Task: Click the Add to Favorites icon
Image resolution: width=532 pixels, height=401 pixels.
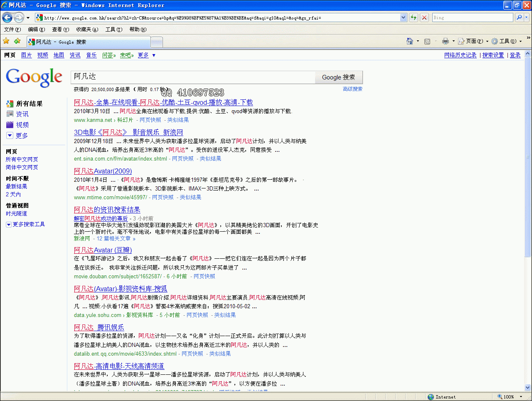Action: click(17, 41)
